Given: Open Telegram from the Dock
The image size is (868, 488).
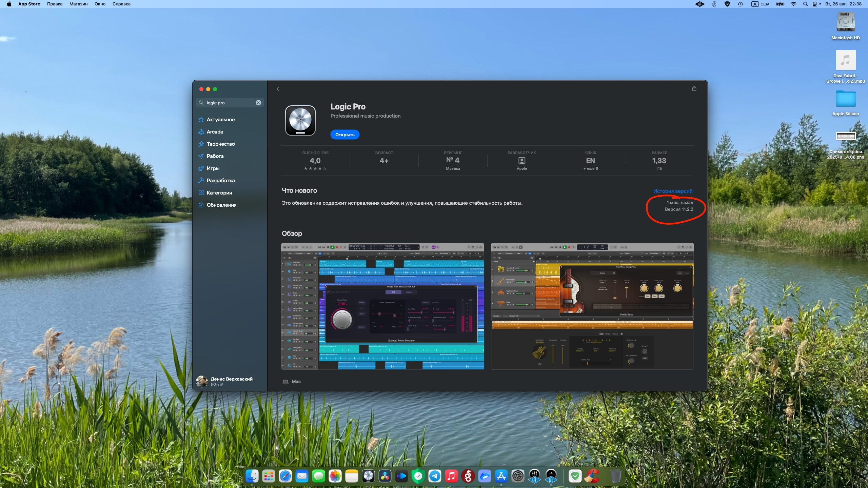Looking at the screenshot, I should (435, 476).
